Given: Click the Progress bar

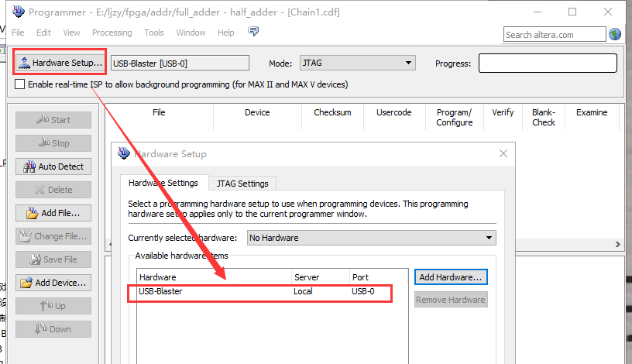Looking at the screenshot, I should coord(548,64).
